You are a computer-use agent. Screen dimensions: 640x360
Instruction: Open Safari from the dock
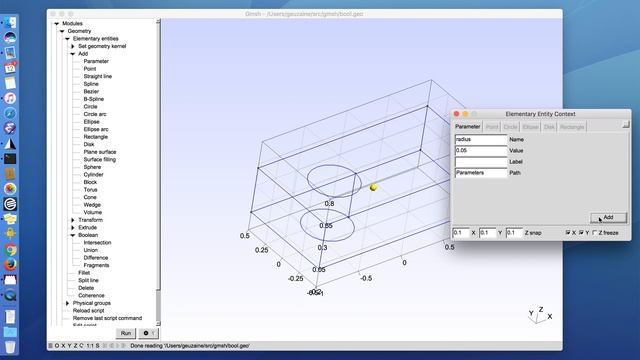pos(10,113)
